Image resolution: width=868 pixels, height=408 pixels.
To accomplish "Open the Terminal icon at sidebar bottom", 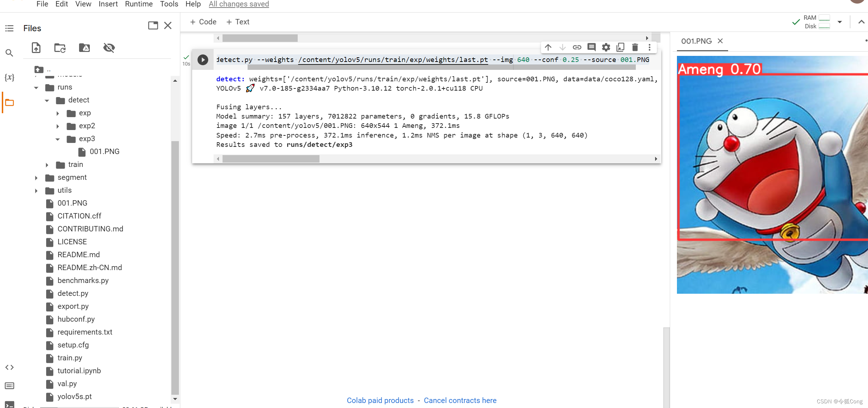I will [x=9, y=404].
